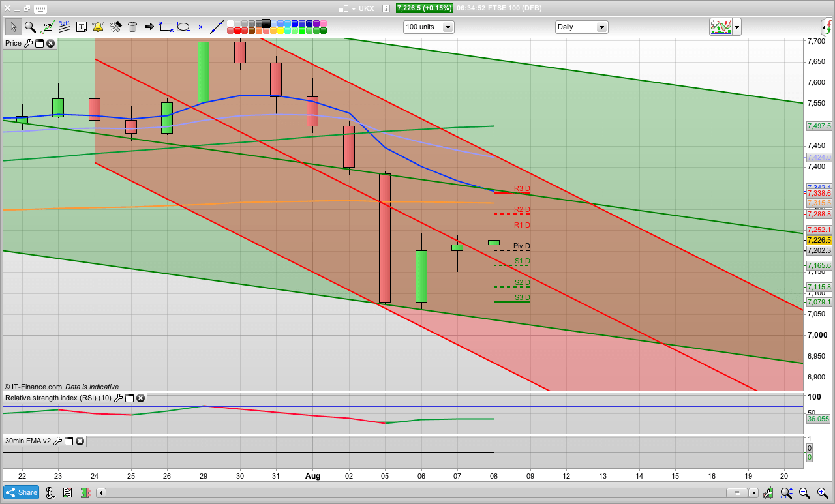Screen dimensions: 835x504
Task: Expand the add indicator dropdown arrow
Action: pyautogui.click(x=736, y=27)
